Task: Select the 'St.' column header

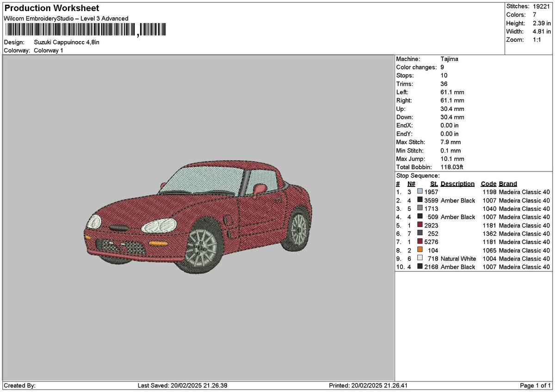Action: tap(434, 184)
